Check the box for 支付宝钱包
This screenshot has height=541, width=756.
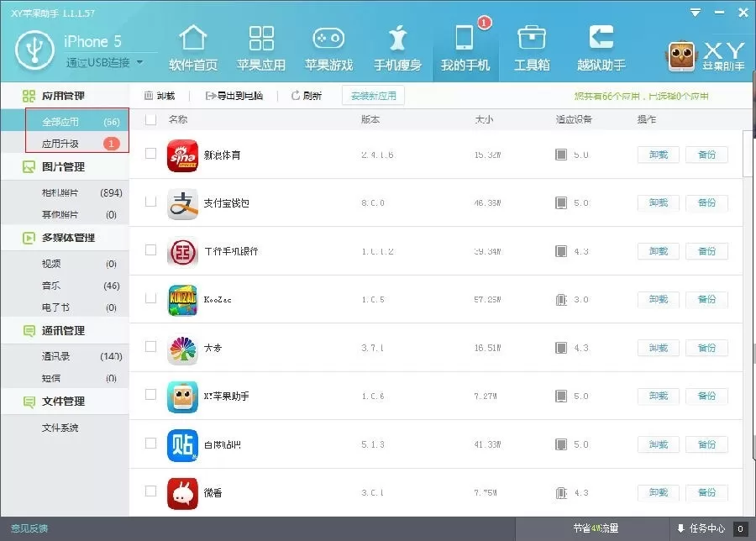click(x=151, y=202)
